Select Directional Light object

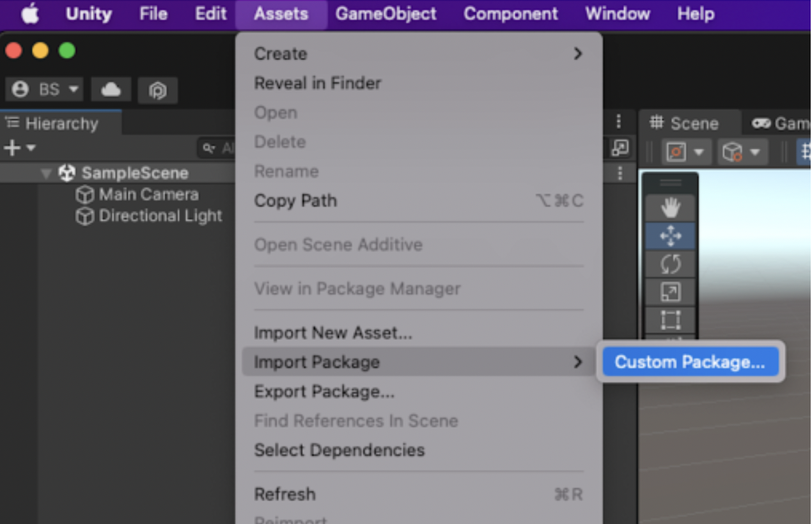(x=160, y=216)
